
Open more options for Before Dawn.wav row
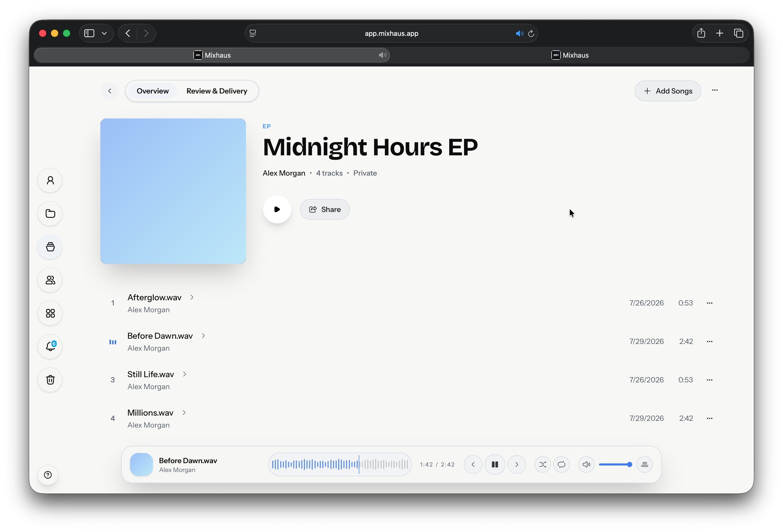pyautogui.click(x=709, y=341)
